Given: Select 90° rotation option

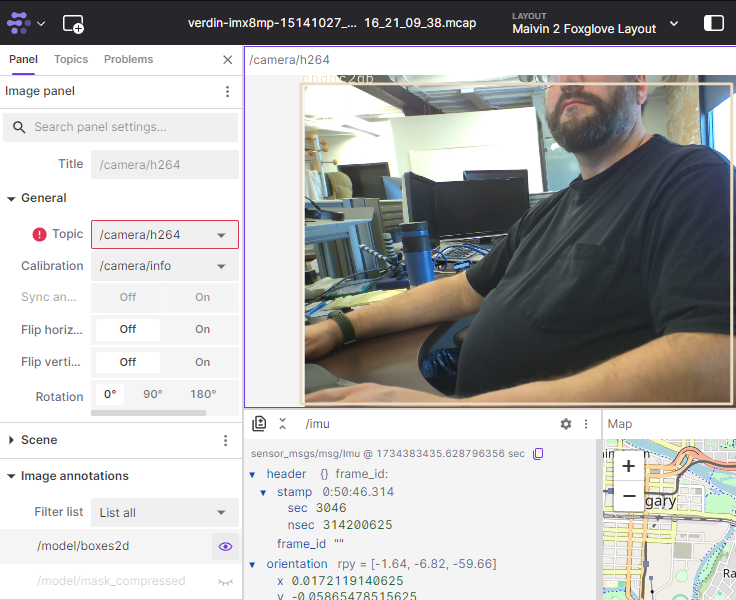Looking at the screenshot, I should [x=152, y=394].
